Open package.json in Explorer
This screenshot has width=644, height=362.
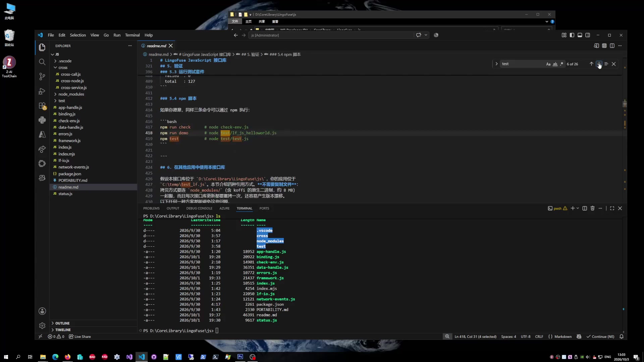[70, 174]
